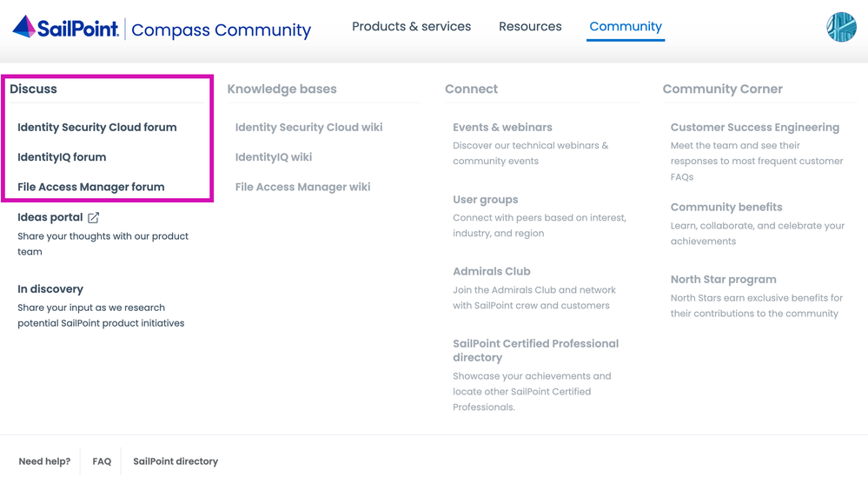This screenshot has height=483, width=868.
Task: Click the FAQ footer link
Action: coord(102,461)
